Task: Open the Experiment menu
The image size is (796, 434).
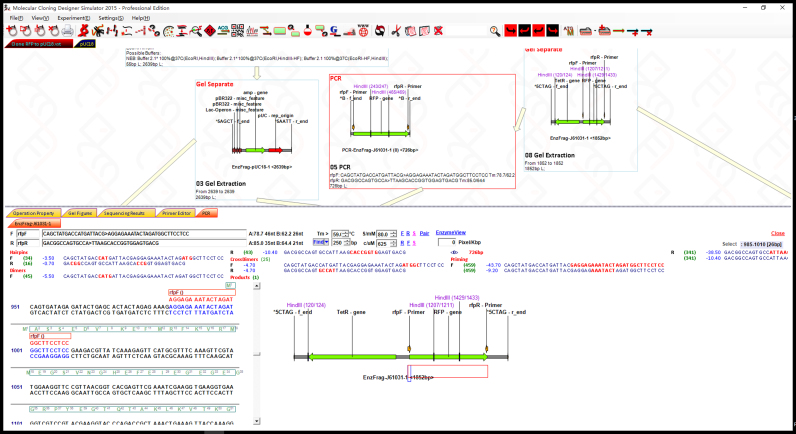Action: tap(71, 18)
